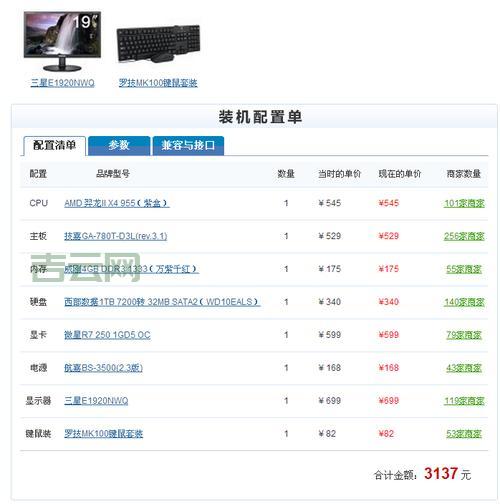Image resolution: width=500 pixels, height=504 pixels.
Task: Select the red ¥545 current price for CPU
Action: click(389, 203)
